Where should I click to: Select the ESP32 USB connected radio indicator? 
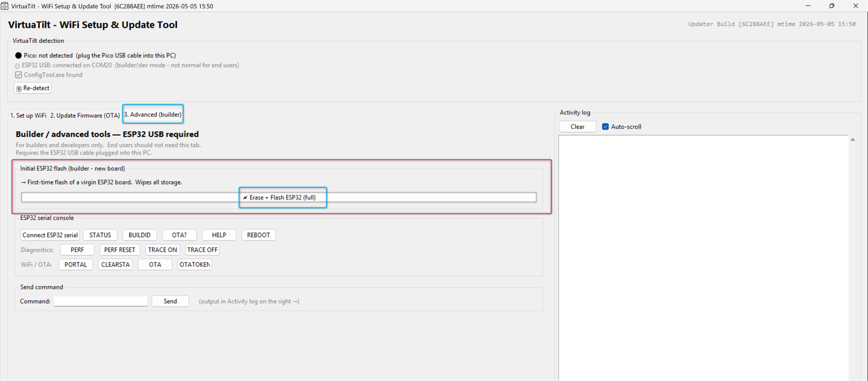tap(17, 66)
